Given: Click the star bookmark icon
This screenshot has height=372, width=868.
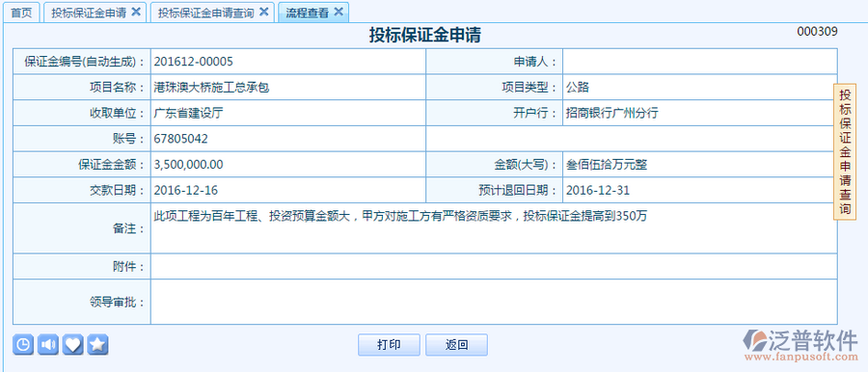Looking at the screenshot, I should tap(97, 344).
